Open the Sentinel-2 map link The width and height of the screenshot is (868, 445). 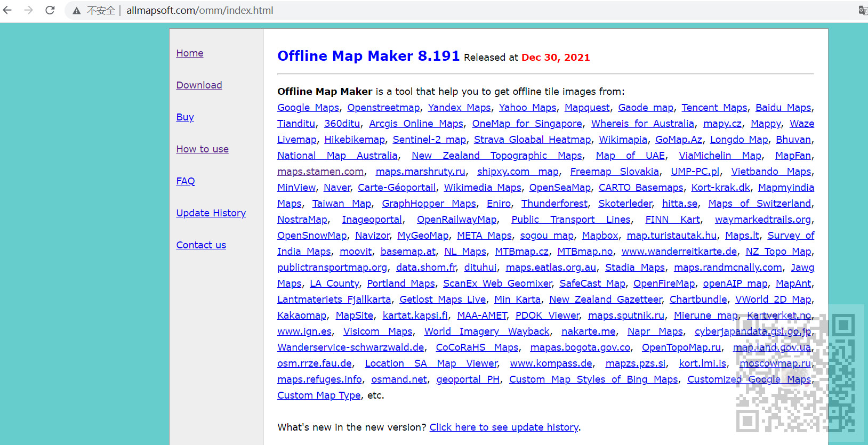point(429,140)
